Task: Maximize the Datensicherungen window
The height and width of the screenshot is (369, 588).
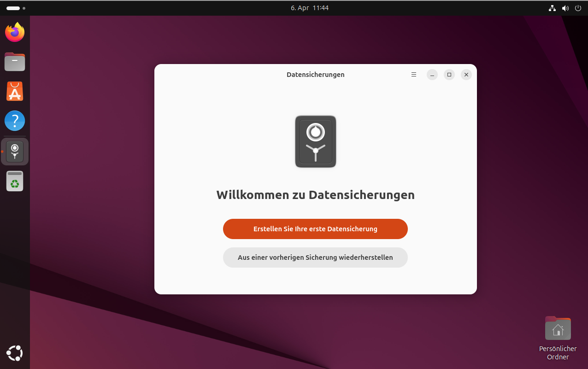Action: 449,75
